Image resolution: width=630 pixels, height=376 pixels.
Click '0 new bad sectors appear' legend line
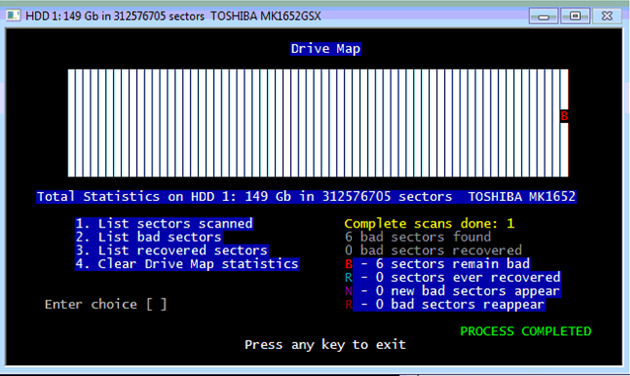click(x=452, y=291)
